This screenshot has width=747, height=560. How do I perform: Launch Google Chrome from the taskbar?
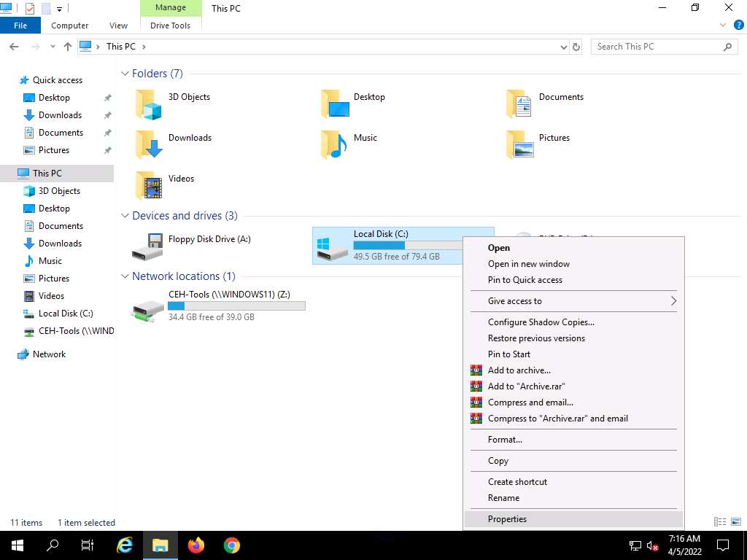232,545
